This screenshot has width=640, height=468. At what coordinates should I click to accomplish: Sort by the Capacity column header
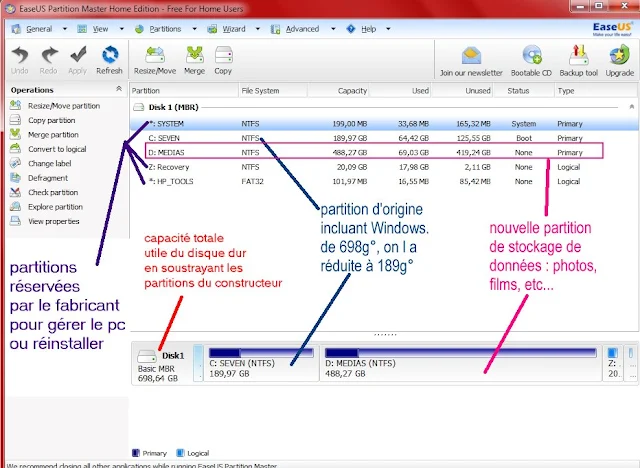pyautogui.click(x=338, y=91)
